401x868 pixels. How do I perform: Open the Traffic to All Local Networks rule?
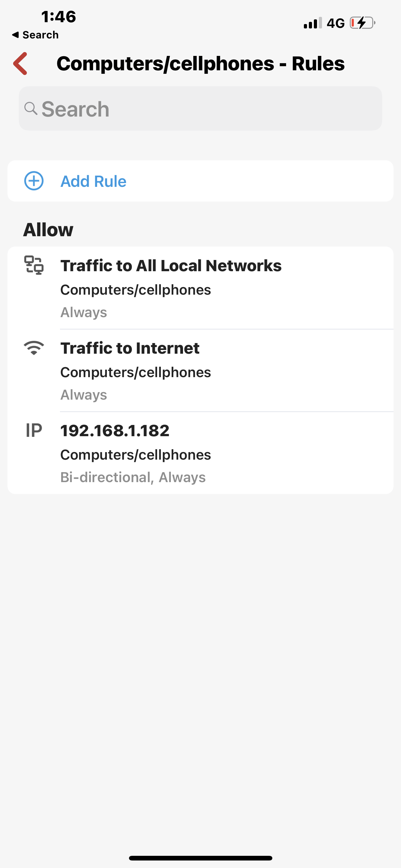(171, 266)
